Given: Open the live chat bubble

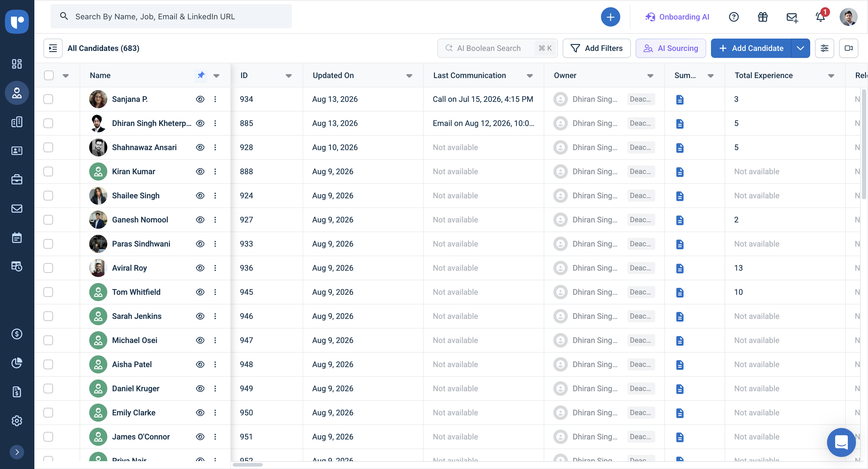Looking at the screenshot, I should 841,442.
